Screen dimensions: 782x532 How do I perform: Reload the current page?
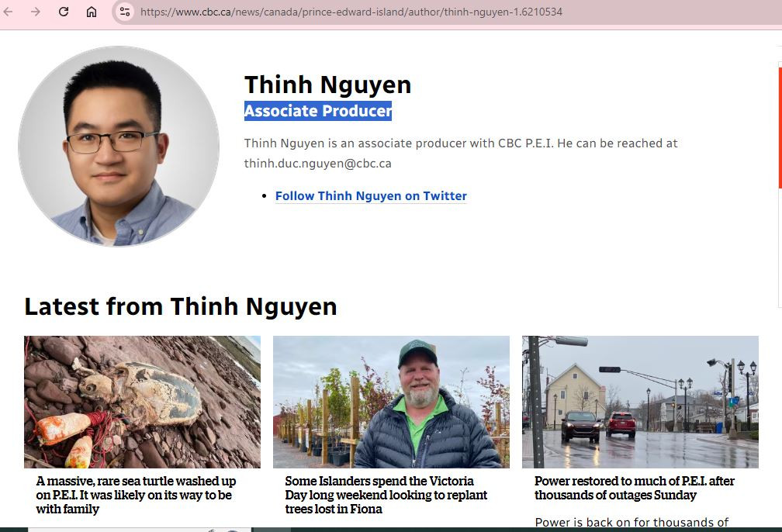pyautogui.click(x=64, y=12)
